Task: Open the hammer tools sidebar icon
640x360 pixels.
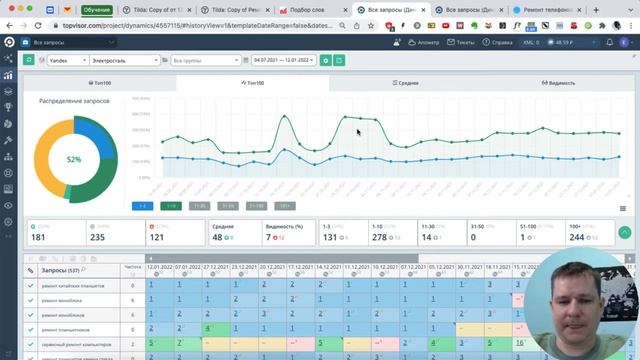Action: (8, 140)
